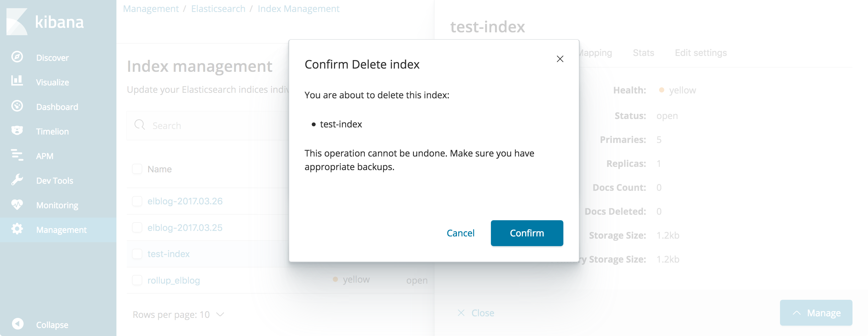Check the rollup_elblog row checkbox
This screenshot has height=336, width=868.
pyautogui.click(x=137, y=280)
